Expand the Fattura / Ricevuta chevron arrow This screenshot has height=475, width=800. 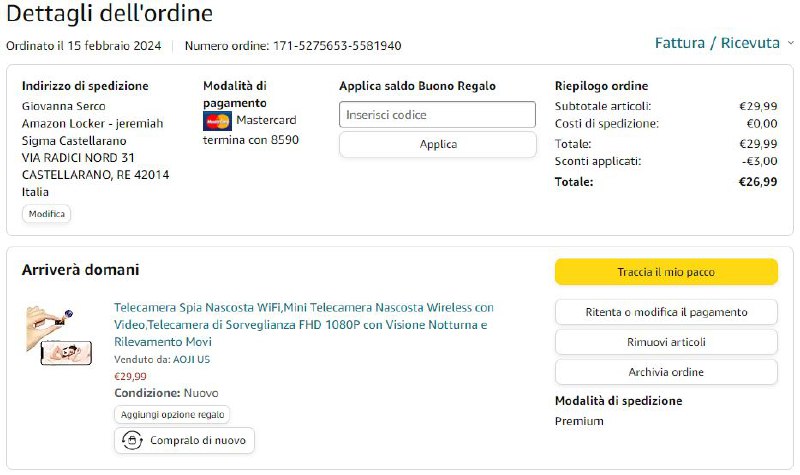(x=790, y=43)
